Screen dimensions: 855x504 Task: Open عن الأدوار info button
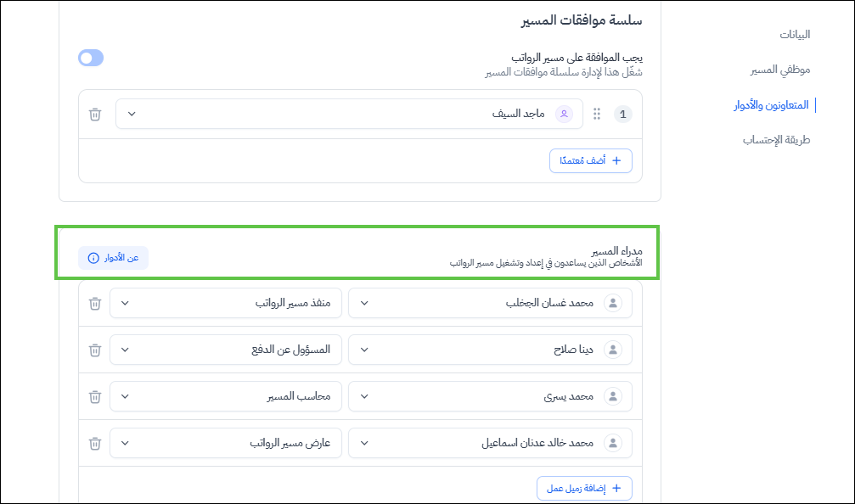113,258
